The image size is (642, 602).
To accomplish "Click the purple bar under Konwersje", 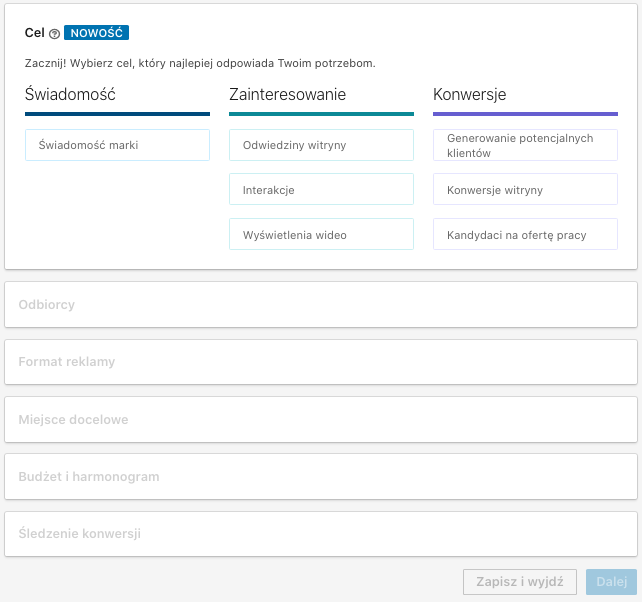I will click(525, 114).
